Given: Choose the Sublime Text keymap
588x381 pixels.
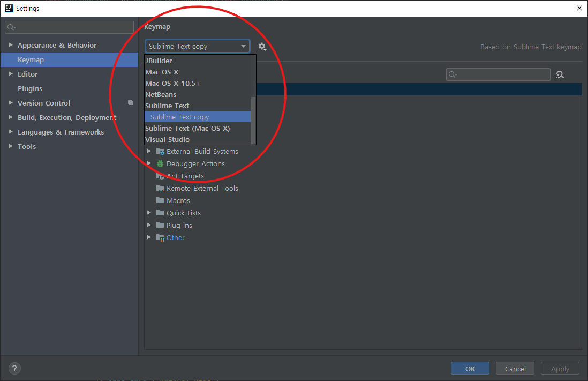Looking at the screenshot, I should [198, 106].
